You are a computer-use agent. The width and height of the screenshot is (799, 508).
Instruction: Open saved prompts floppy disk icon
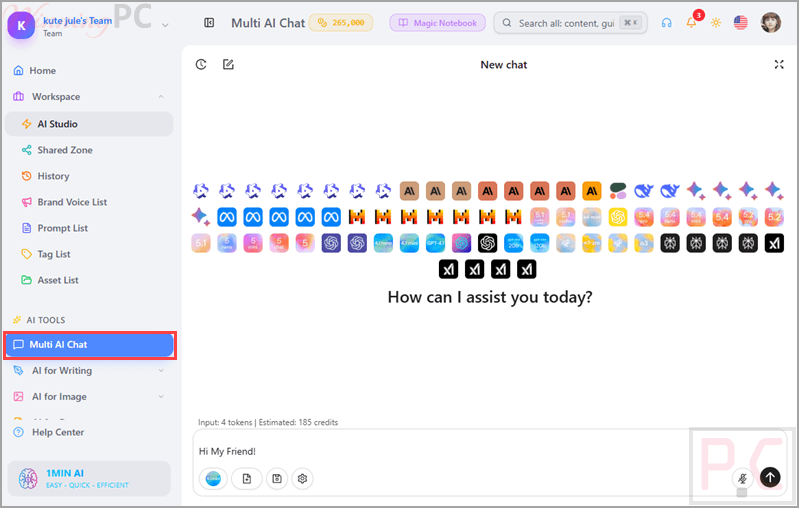(277, 478)
